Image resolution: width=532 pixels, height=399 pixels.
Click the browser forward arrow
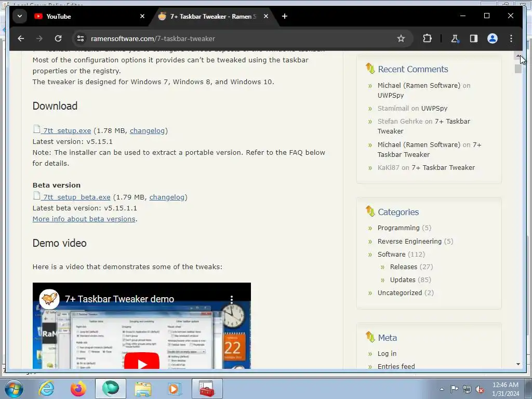(x=39, y=38)
